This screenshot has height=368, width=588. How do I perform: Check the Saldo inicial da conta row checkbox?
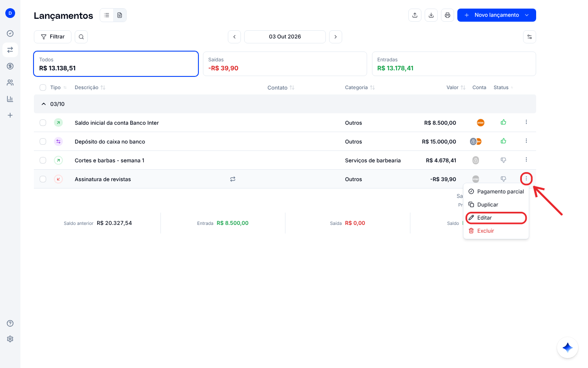pos(43,123)
